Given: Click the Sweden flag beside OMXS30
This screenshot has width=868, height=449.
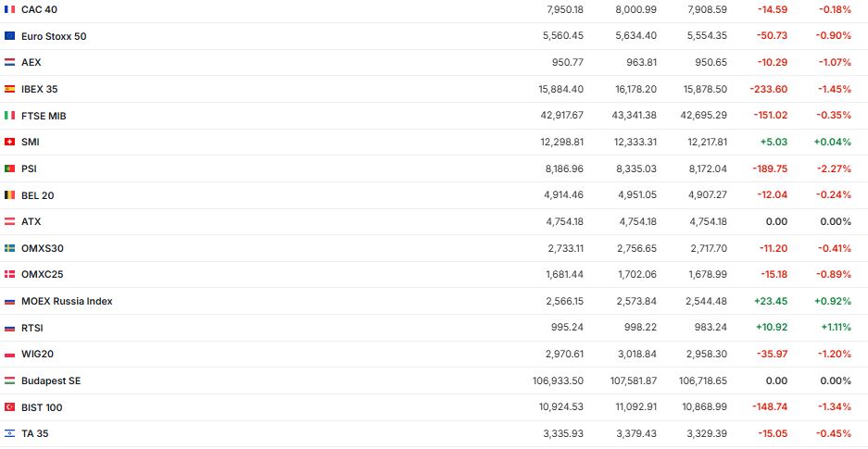Looking at the screenshot, I should [10, 248].
